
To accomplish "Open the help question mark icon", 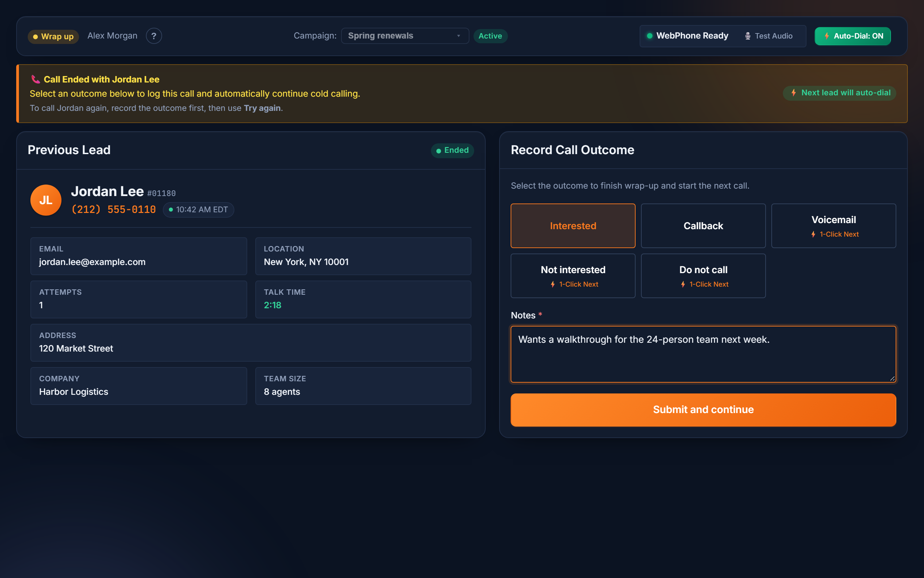I will 154,36.
